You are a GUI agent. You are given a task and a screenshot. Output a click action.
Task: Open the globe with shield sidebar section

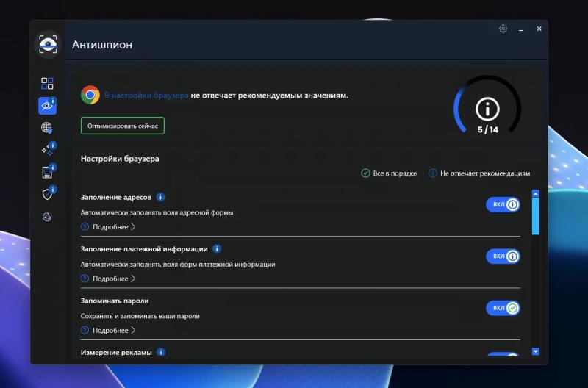point(47,128)
